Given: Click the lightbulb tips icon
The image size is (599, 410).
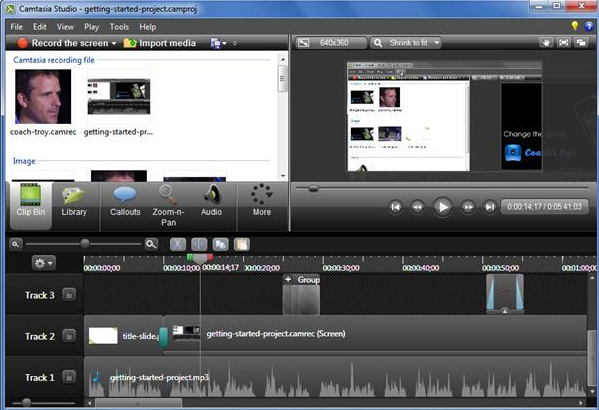Looking at the screenshot, I should [575, 26].
